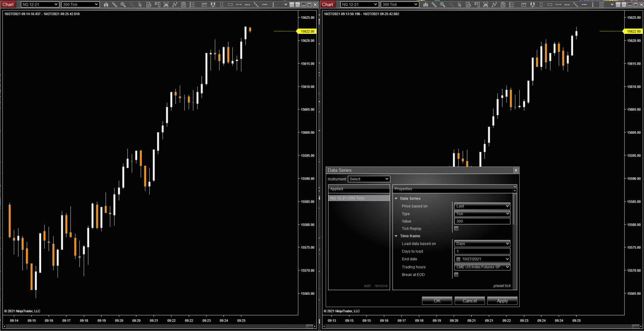Open bar style icon in right chart toolbar
The width and height of the screenshot is (644, 331).
click(x=426, y=5)
